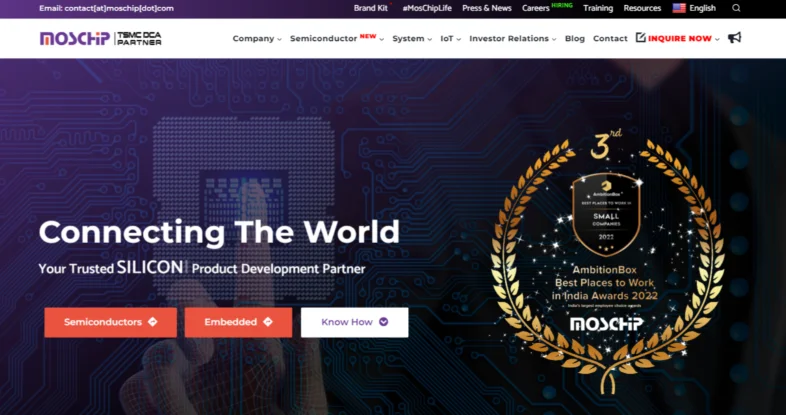Click the contact email address text
This screenshot has width=786, height=415.
pos(106,9)
